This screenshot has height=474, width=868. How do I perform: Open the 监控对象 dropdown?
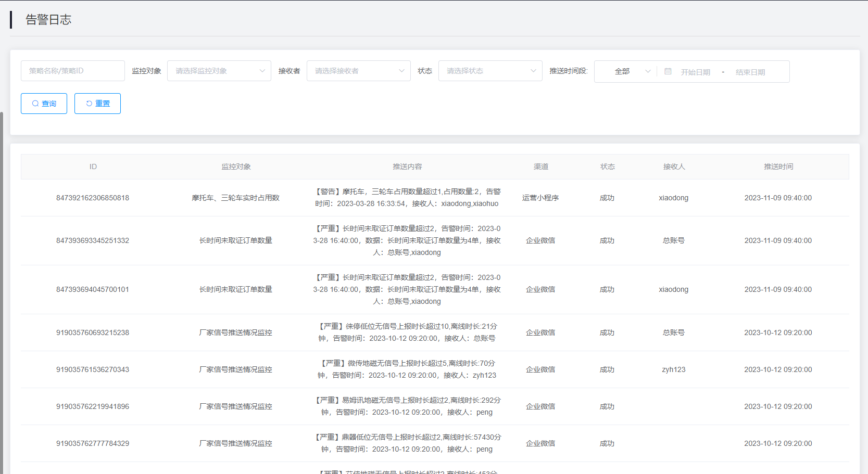219,71
